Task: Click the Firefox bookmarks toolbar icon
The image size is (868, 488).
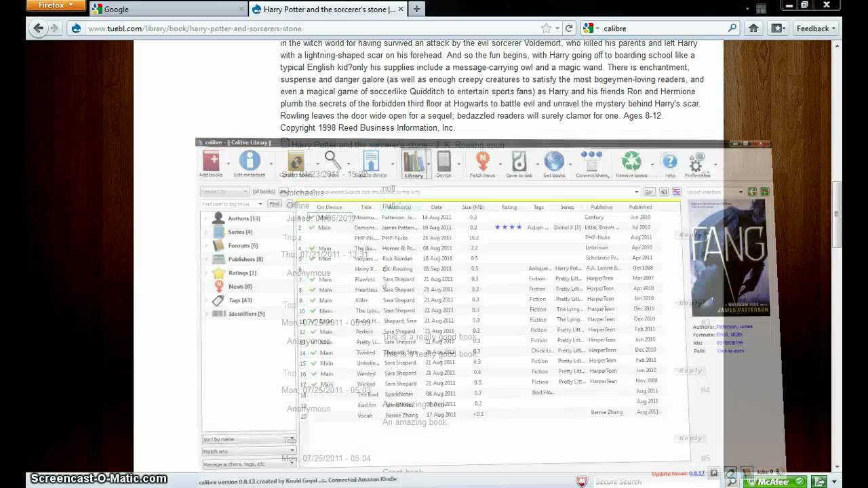Action: tap(777, 28)
